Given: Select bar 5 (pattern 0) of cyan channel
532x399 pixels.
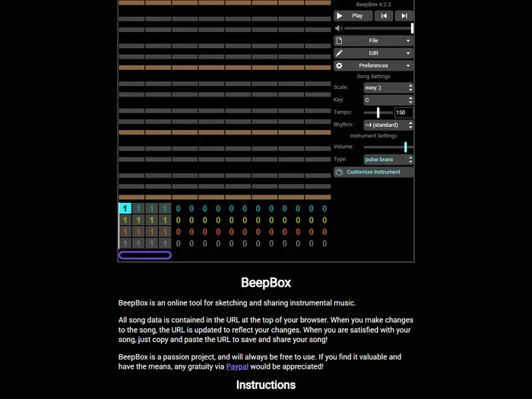Looking at the screenshot, I should [x=178, y=208].
